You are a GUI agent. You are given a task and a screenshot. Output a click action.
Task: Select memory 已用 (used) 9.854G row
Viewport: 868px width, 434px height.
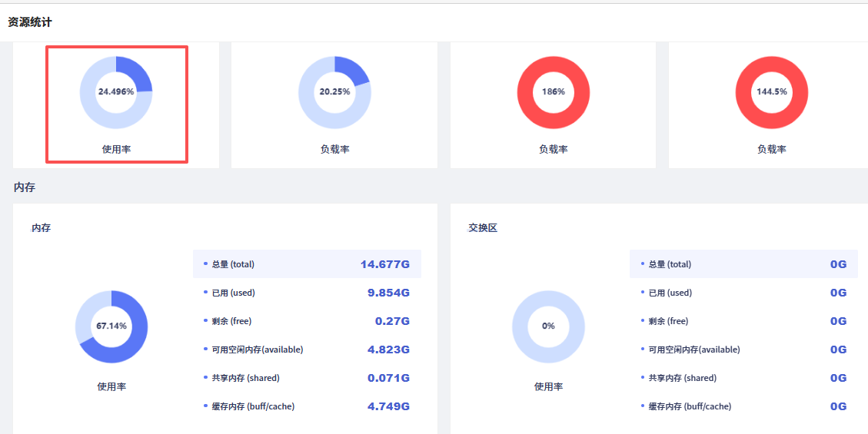click(308, 293)
